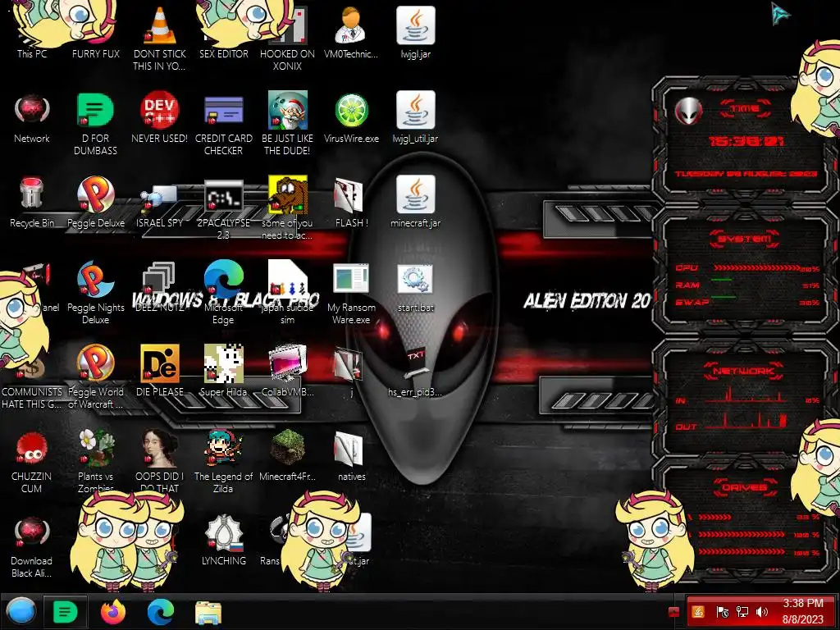Viewport: 840px width, 630px height.
Task: Launch Peggle Deluxe from the desktop
Action: point(96,203)
